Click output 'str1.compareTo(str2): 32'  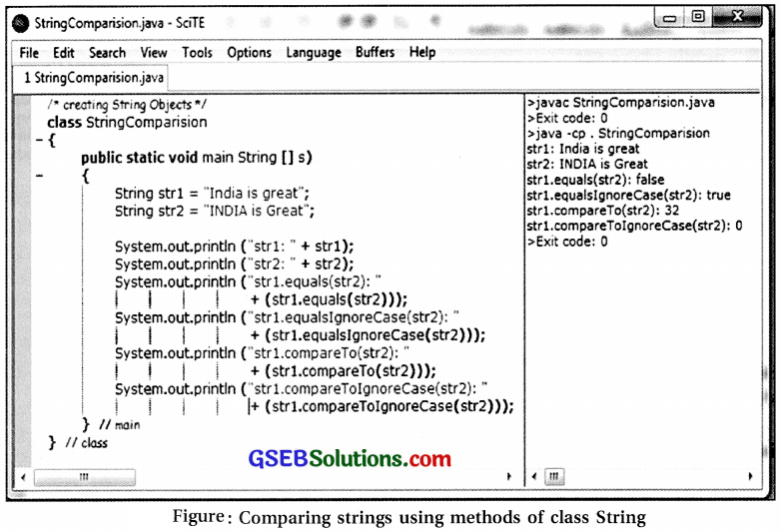[603, 211]
